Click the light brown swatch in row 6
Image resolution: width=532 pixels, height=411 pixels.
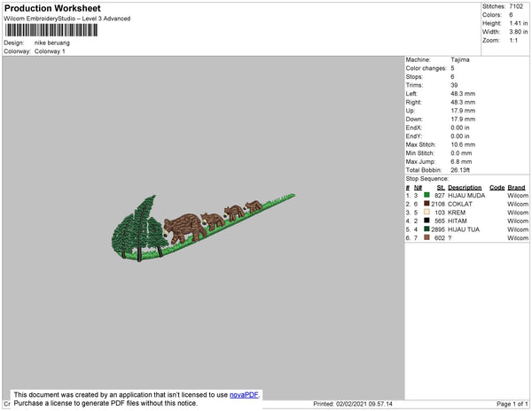[426, 237]
